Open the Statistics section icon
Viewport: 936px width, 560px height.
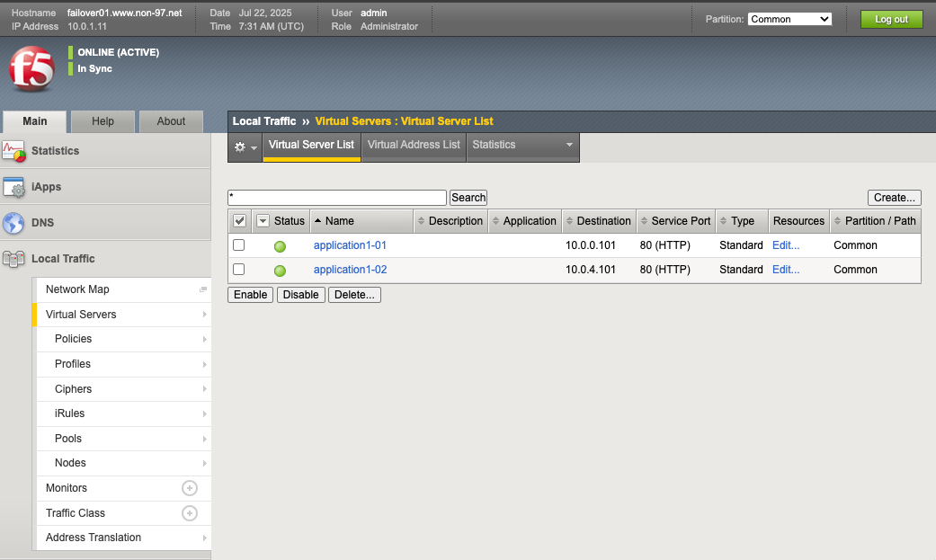tap(13, 151)
